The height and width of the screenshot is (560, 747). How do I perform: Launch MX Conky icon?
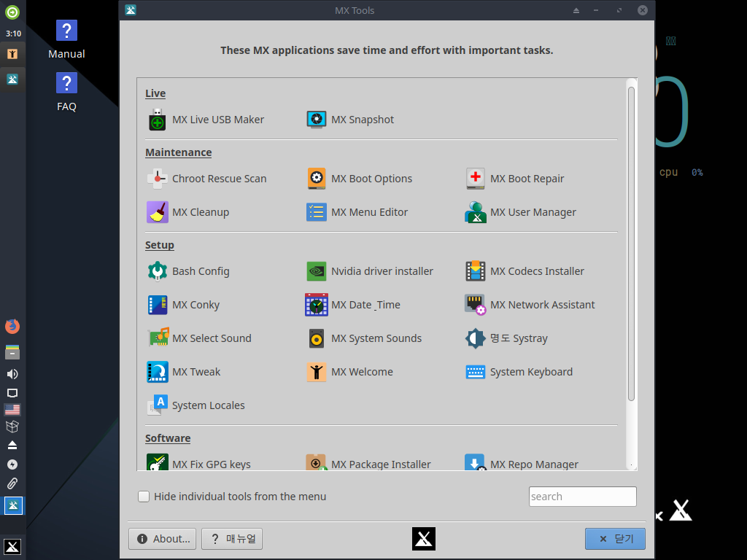[x=158, y=305]
